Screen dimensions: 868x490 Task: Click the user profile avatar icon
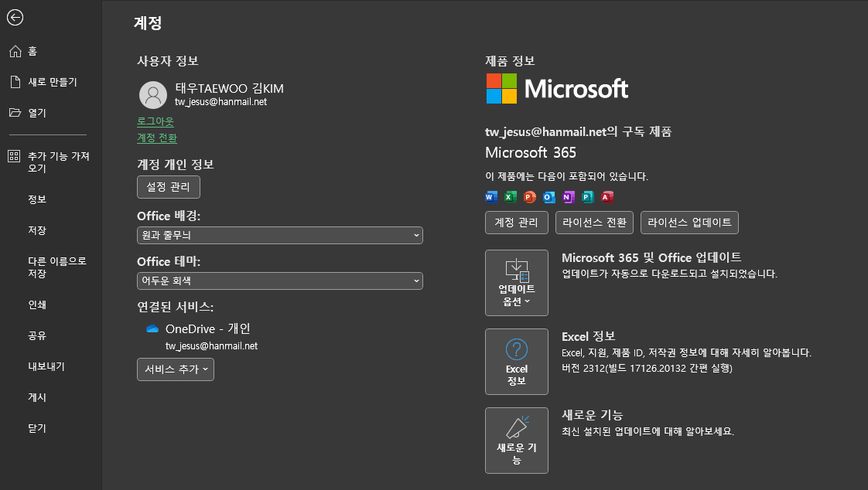tap(153, 95)
